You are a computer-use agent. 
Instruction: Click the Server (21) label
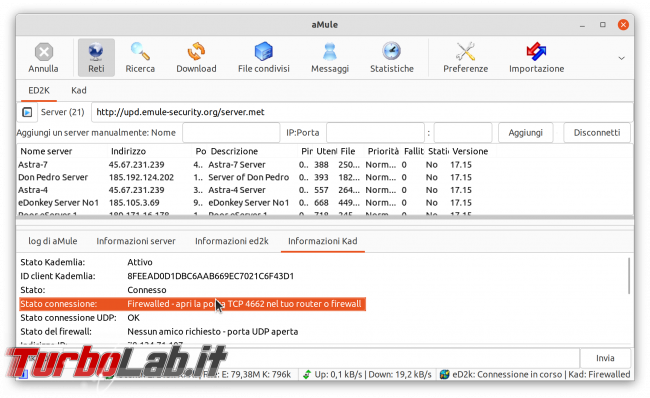click(63, 112)
